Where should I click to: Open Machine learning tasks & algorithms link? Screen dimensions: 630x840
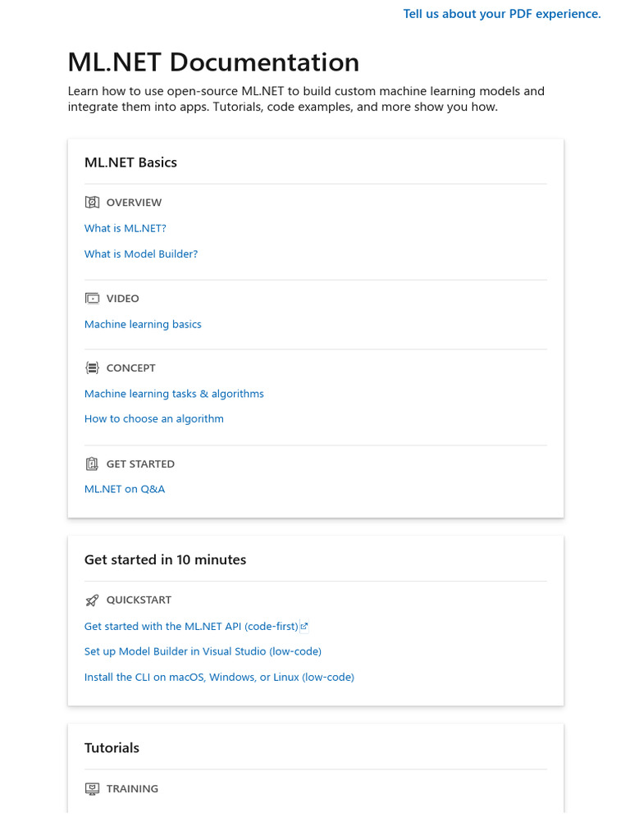174,395
